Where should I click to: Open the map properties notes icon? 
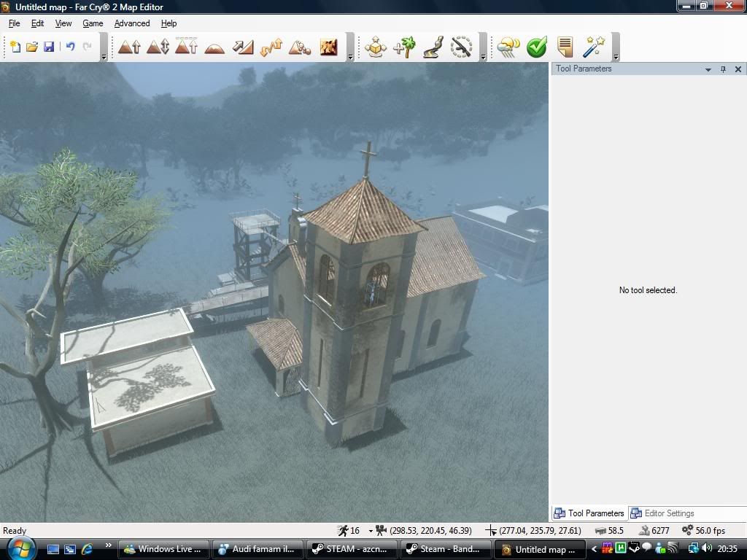tap(565, 47)
